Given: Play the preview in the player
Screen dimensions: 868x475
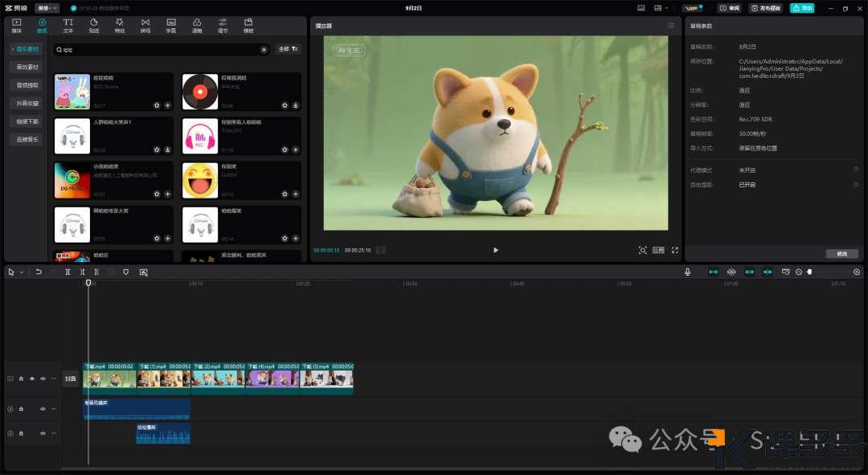Looking at the screenshot, I should click(495, 250).
